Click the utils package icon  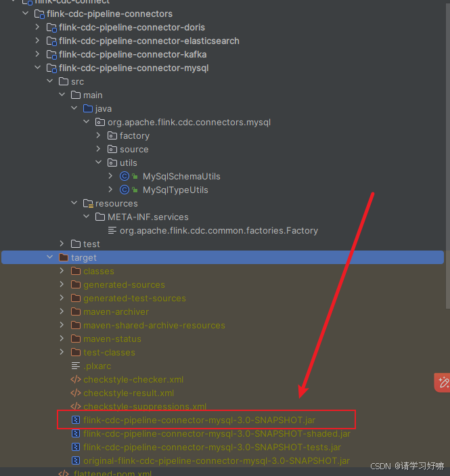coord(112,163)
